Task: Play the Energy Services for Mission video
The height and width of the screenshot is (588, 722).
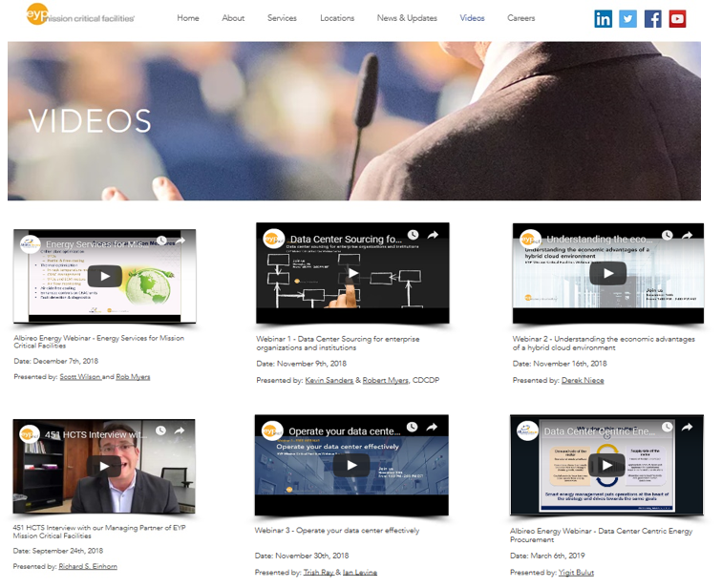Action: 105,276
